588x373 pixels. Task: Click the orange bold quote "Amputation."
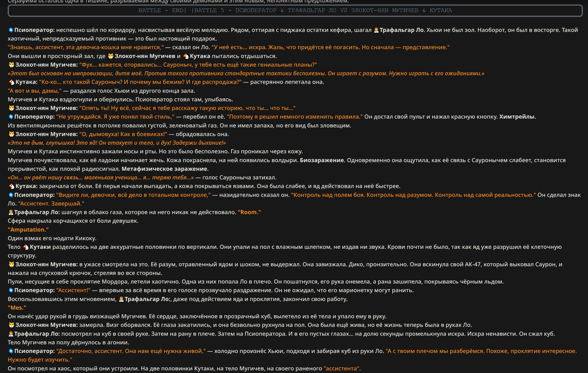click(28, 230)
